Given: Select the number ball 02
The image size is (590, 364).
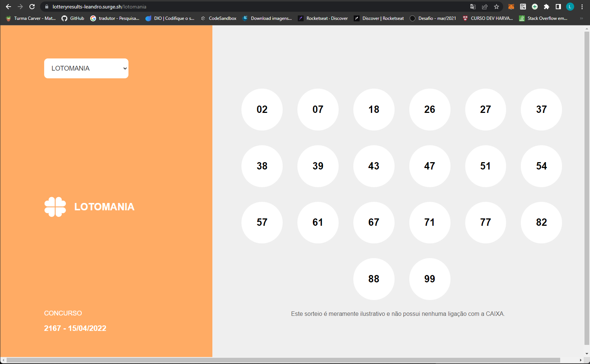Looking at the screenshot, I should (x=262, y=110).
